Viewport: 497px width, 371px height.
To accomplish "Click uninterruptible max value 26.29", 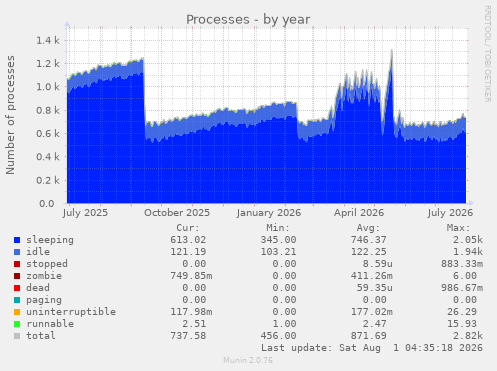I will tap(462, 312).
